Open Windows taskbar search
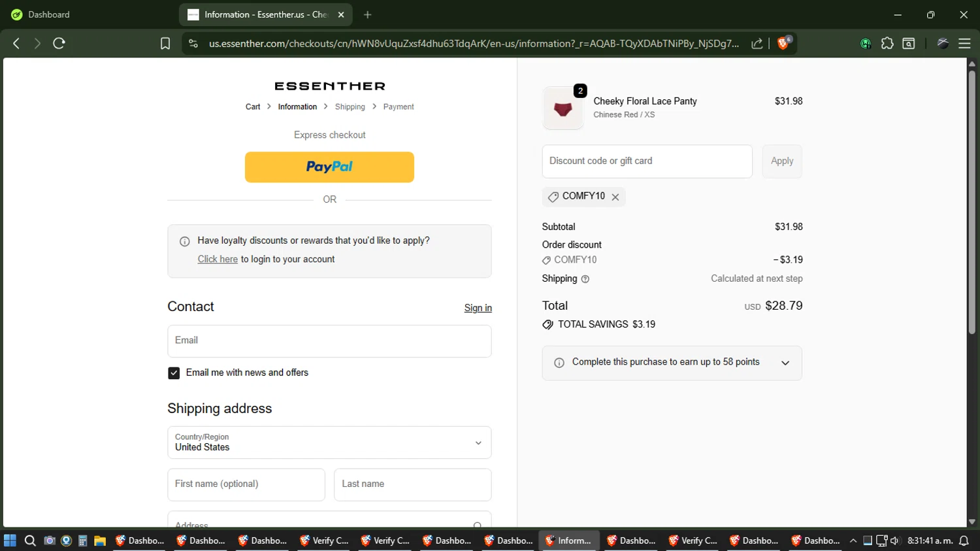Screen dimensions: 980x551 click(30, 541)
